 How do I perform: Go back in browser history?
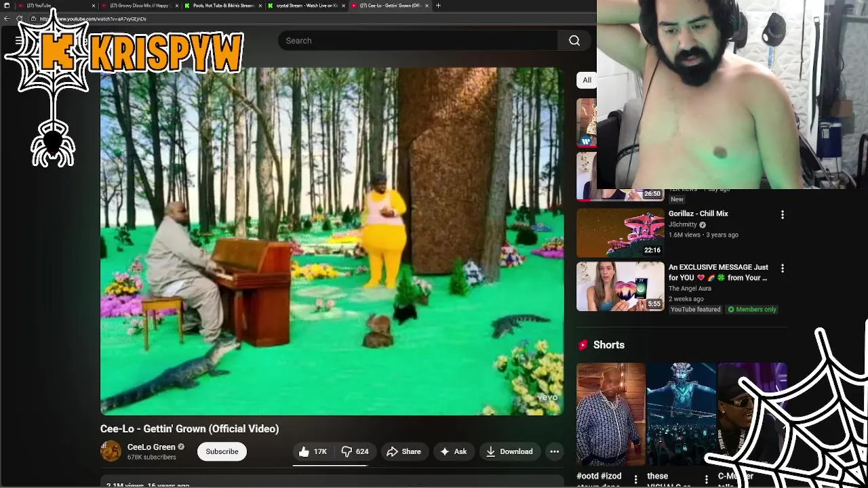point(7,19)
